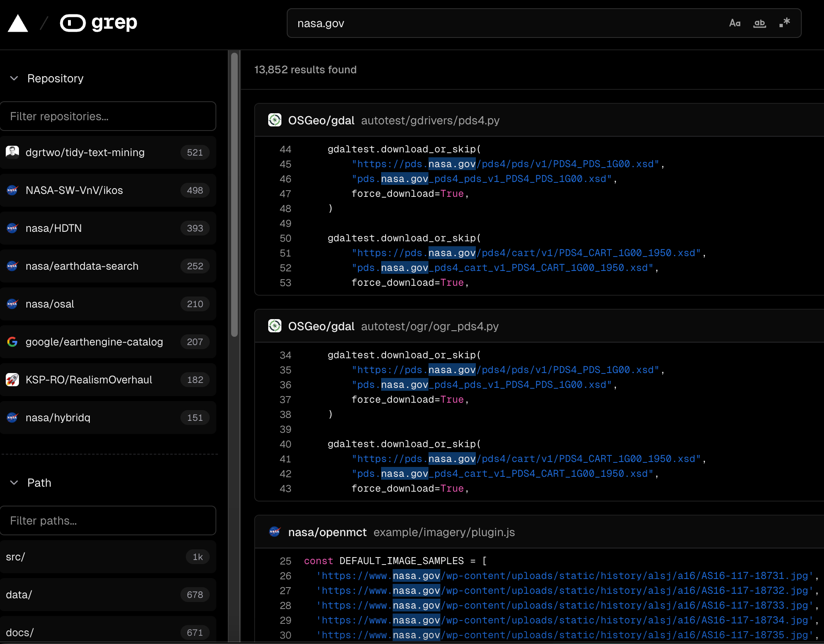
Task: Click the OSGeo avatar for pds4.py result
Action: click(x=275, y=120)
